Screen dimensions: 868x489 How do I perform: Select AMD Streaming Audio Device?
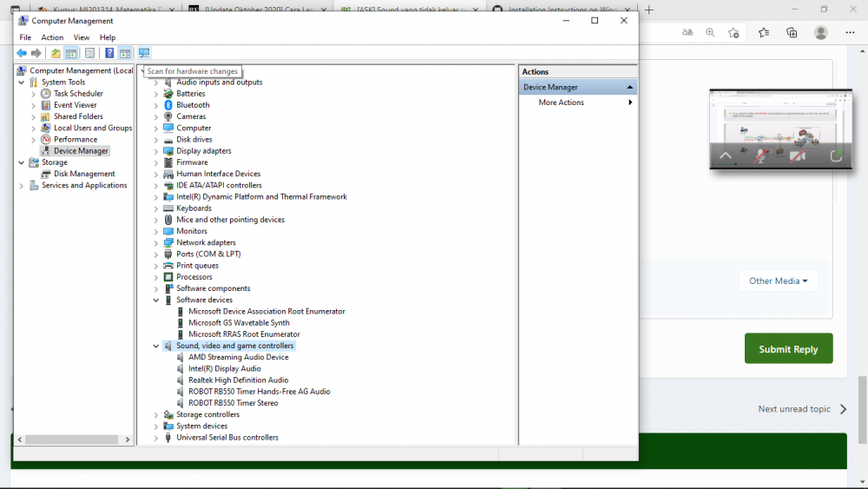pyautogui.click(x=238, y=357)
